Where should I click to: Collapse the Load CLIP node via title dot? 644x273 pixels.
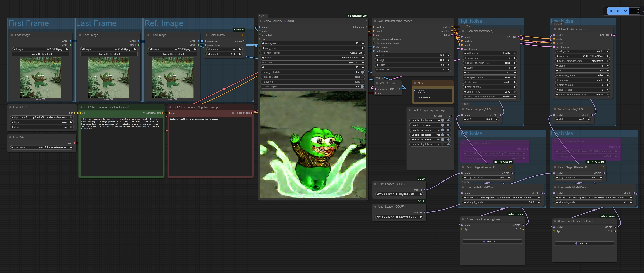click(10, 107)
